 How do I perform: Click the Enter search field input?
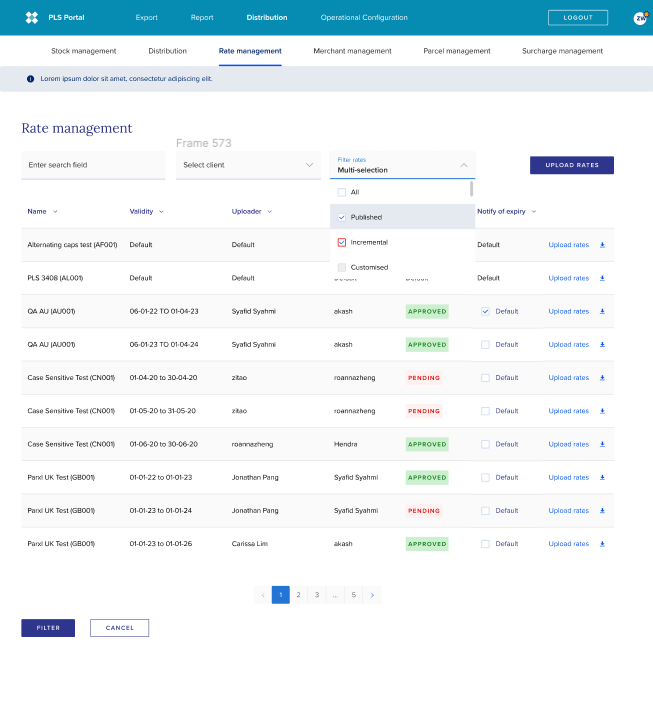[x=92, y=165]
